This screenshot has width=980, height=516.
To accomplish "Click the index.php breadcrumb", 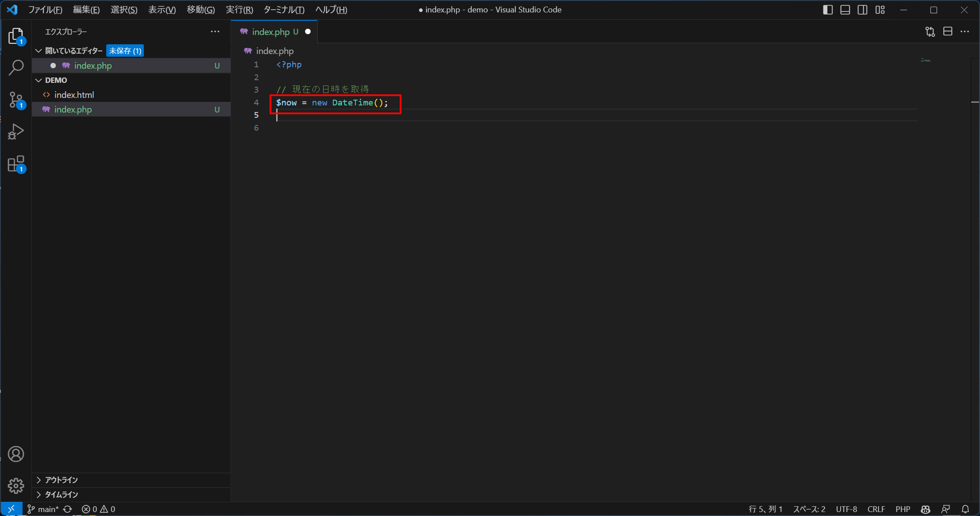I will pos(269,51).
